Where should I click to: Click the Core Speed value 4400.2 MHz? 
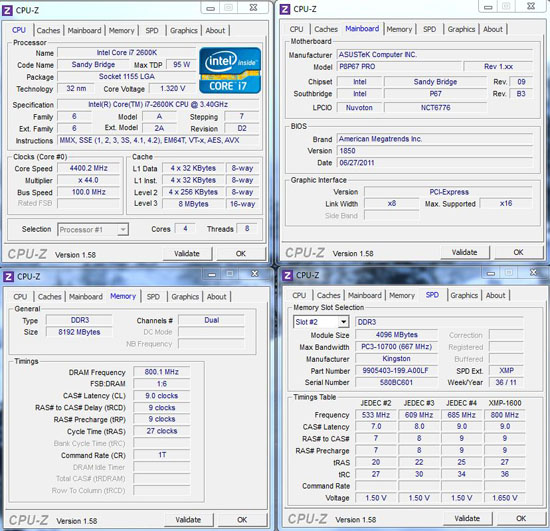tap(88, 168)
